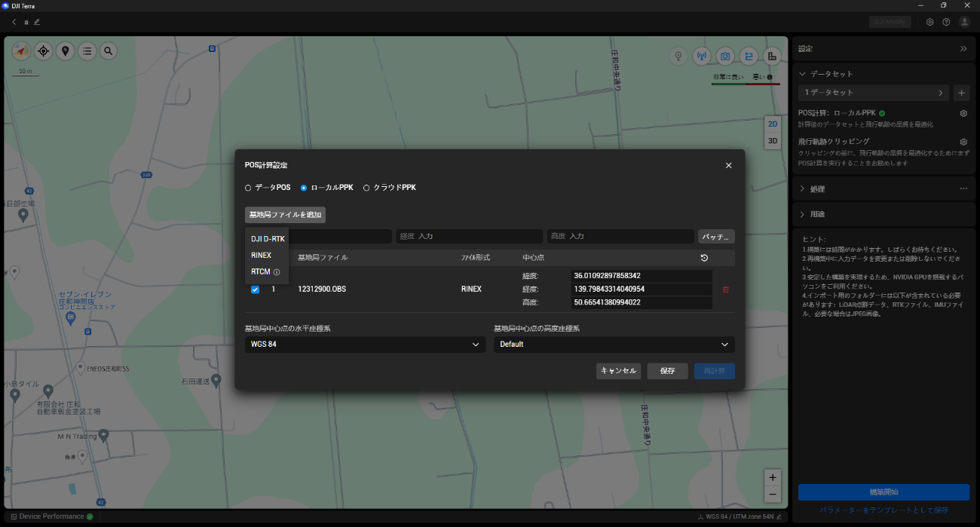Switch the map to 3D view
The height and width of the screenshot is (527, 980).
(773, 141)
